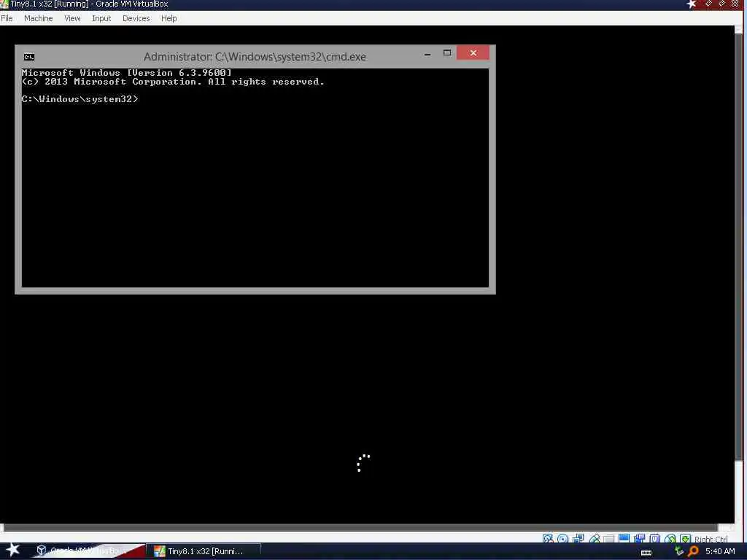Click the optical drive status icon
Image resolution: width=747 pixels, height=560 pixels.
click(x=562, y=539)
